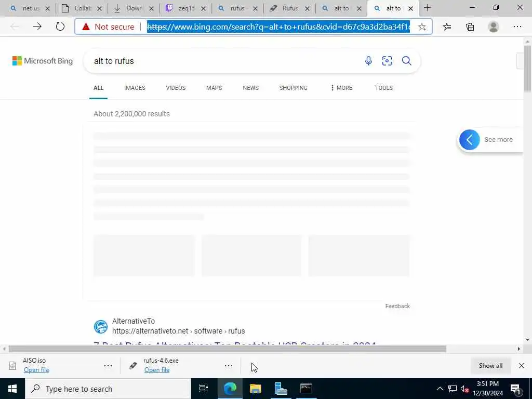532x399 pixels.
Task: Open options for rufus-4.6.exe download
Action: (229, 365)
